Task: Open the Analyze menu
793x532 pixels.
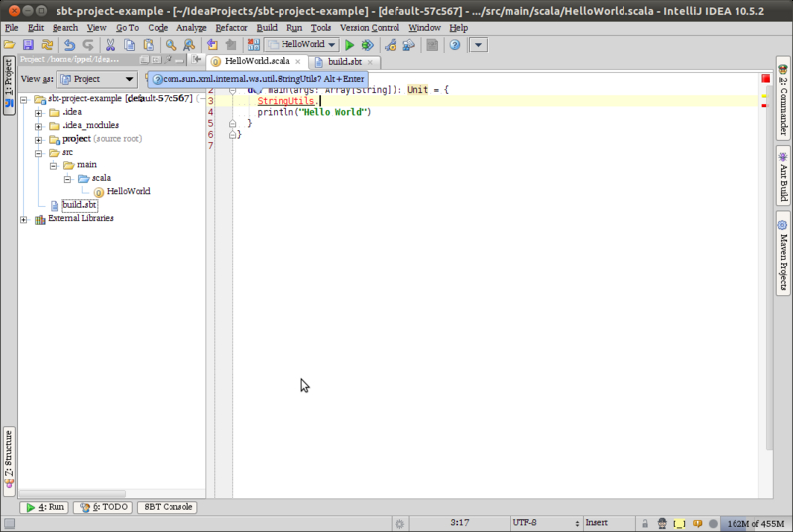Action: tap(191, 28)
